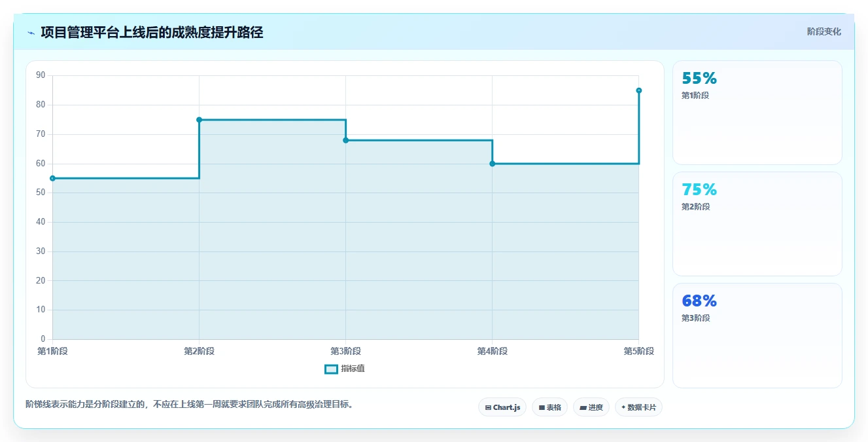Click the 第2阶段 label under 75%
This screenshot has height=442, width=868.
pos(695,207)
